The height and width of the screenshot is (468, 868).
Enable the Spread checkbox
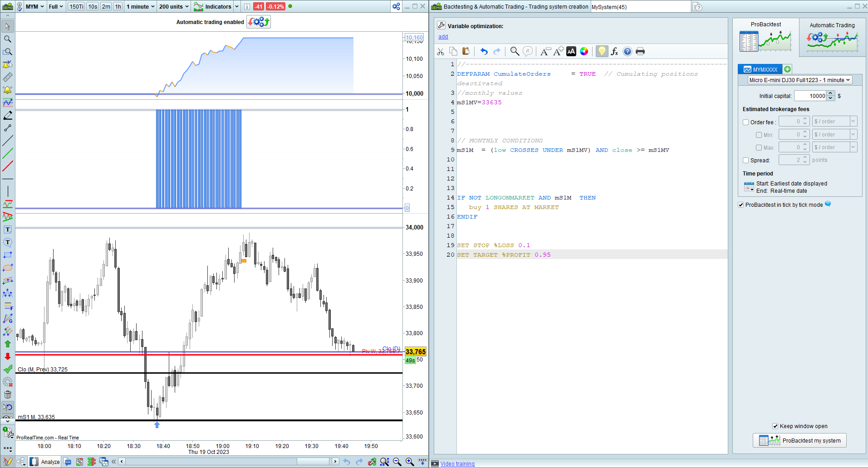click(x=745, y=160)
